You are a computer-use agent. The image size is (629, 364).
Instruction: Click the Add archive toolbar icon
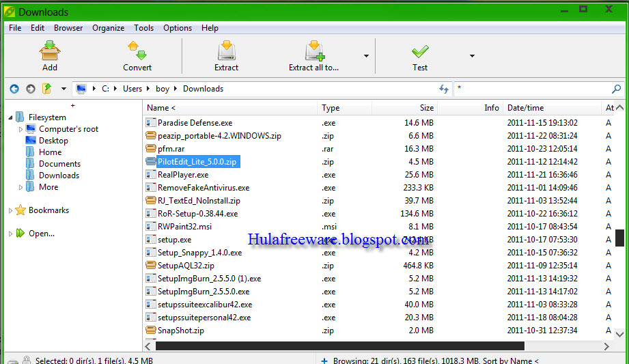point(50,50)
